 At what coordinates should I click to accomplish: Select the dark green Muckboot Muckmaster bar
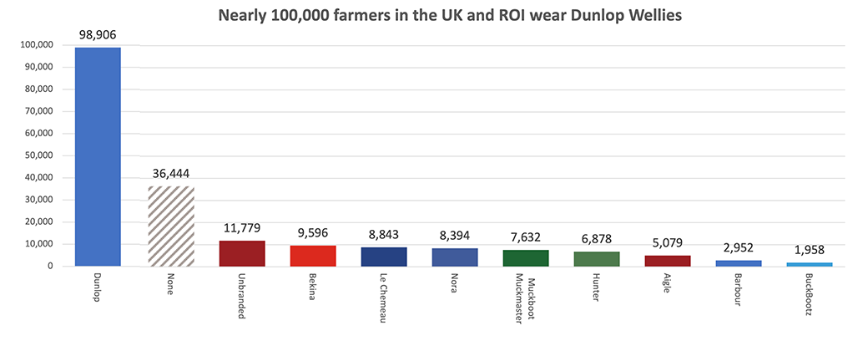pos(526,257)
